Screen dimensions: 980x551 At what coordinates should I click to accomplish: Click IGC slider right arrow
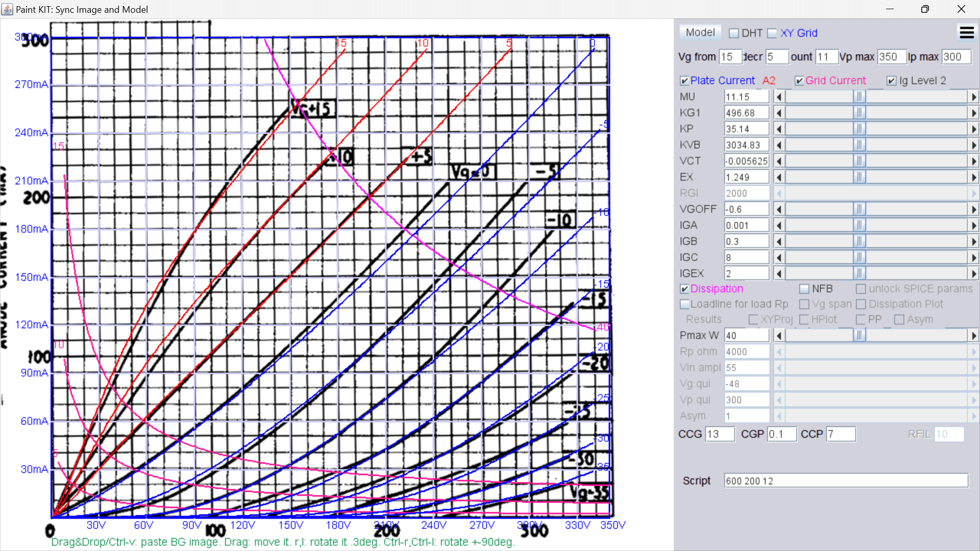974,258
